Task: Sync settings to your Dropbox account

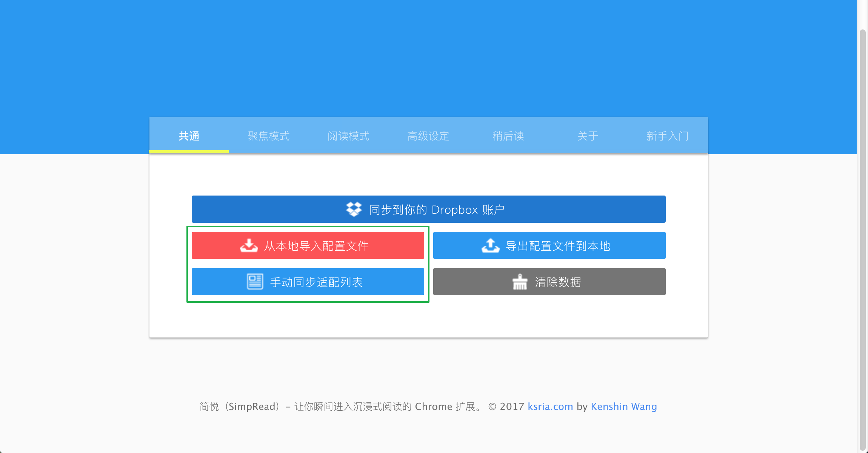Action: tap(429, 209)
